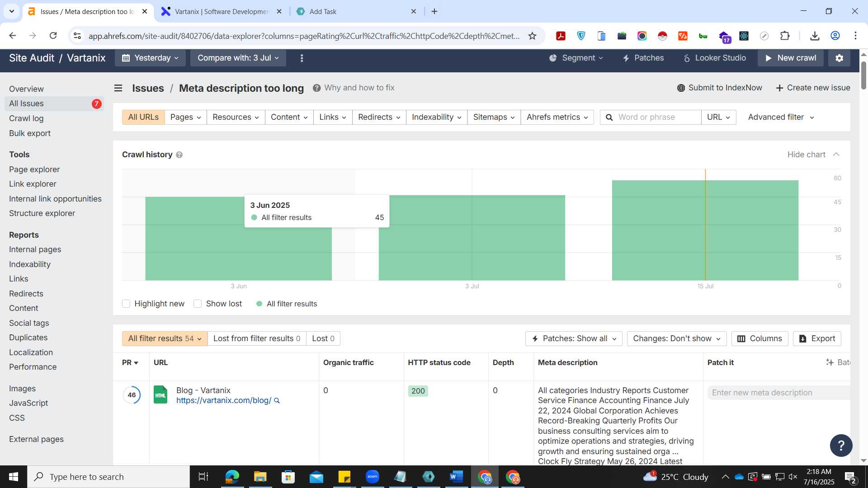The image size is (868, 488).
Task: Open Internal link opportunities in sidebar
Action: [x=55, y=199]
